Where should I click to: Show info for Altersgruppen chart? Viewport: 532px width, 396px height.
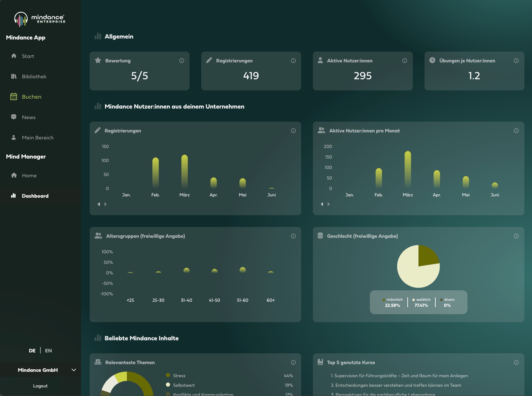coord(293,236)
